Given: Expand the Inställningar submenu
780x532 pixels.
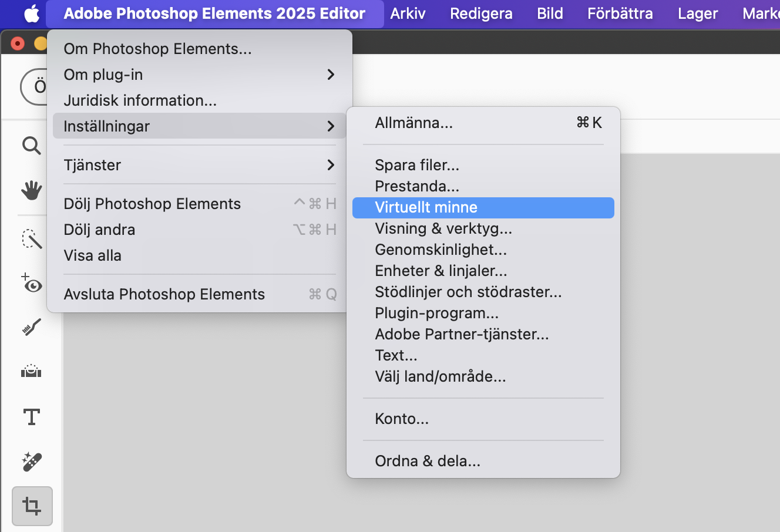Looking at the screenshot, I should click(200, 126).
